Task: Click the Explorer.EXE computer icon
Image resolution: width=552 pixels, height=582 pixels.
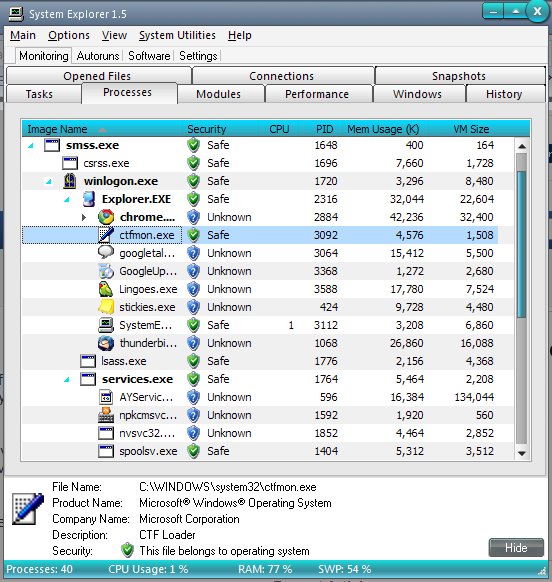Action: pos(88,199)
